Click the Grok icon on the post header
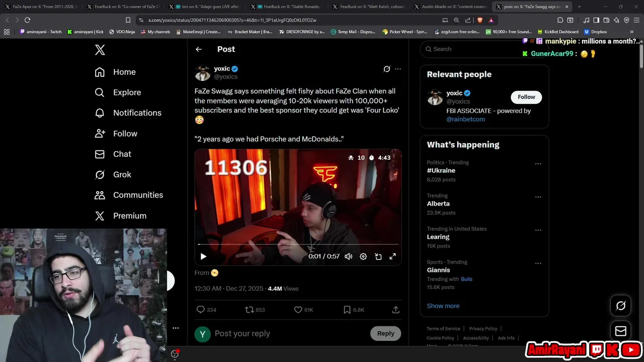Screen dimensions: 644x362 point(386,69)
